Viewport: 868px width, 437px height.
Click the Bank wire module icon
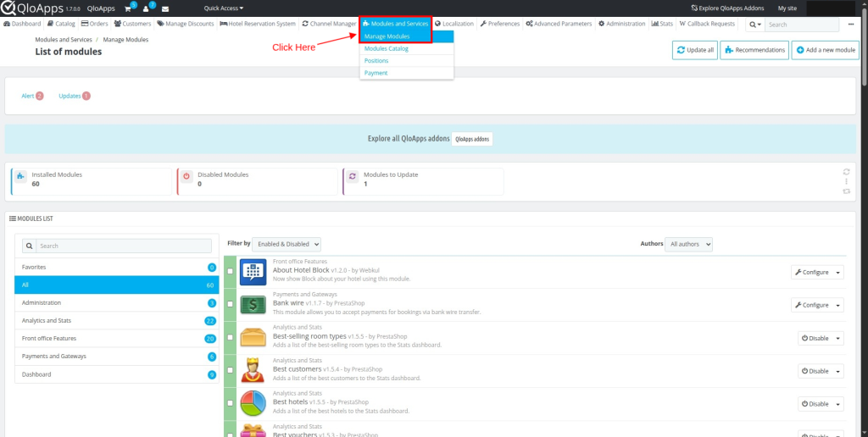pyautogui.click(x=253, y=304)
